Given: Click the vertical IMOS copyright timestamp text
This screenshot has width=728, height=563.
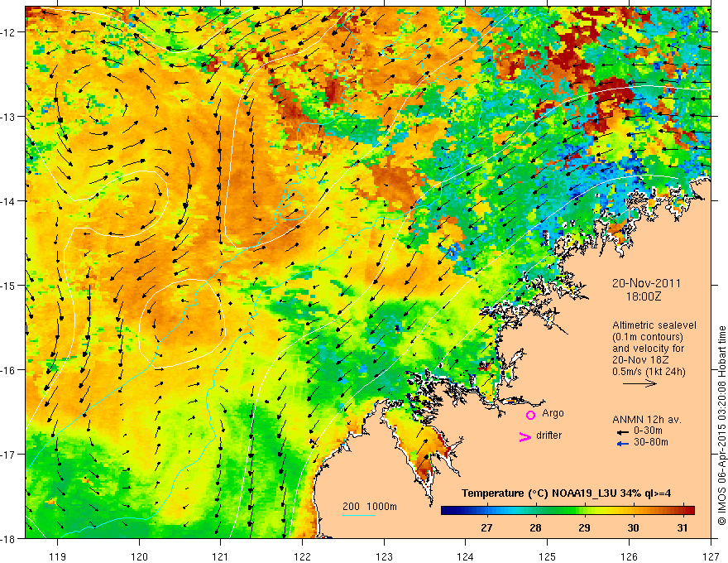Looking at the screenshot, I should tap(721, 426).
